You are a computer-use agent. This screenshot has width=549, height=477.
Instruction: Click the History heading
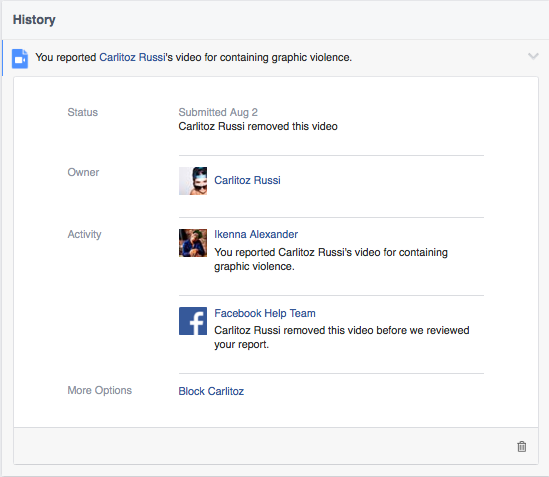tap(34, 20)
